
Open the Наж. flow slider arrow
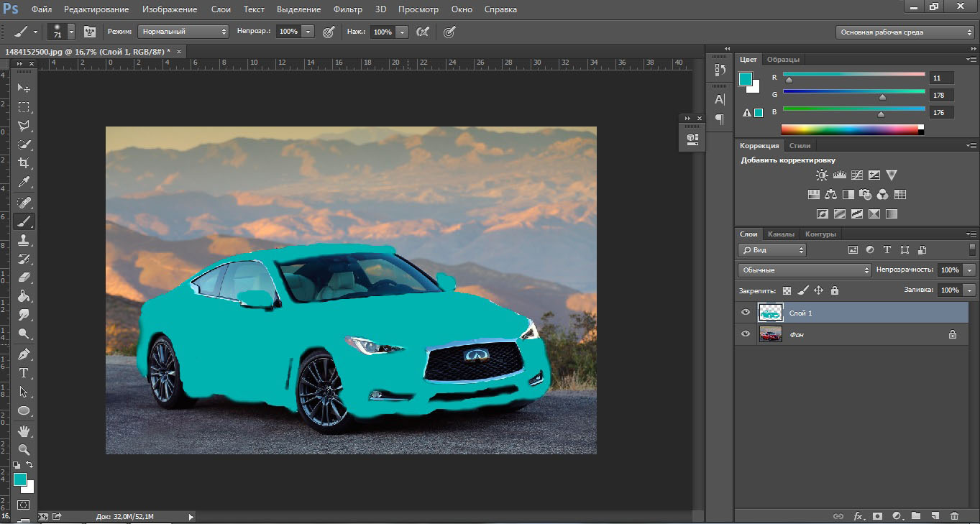pos(403,32)
